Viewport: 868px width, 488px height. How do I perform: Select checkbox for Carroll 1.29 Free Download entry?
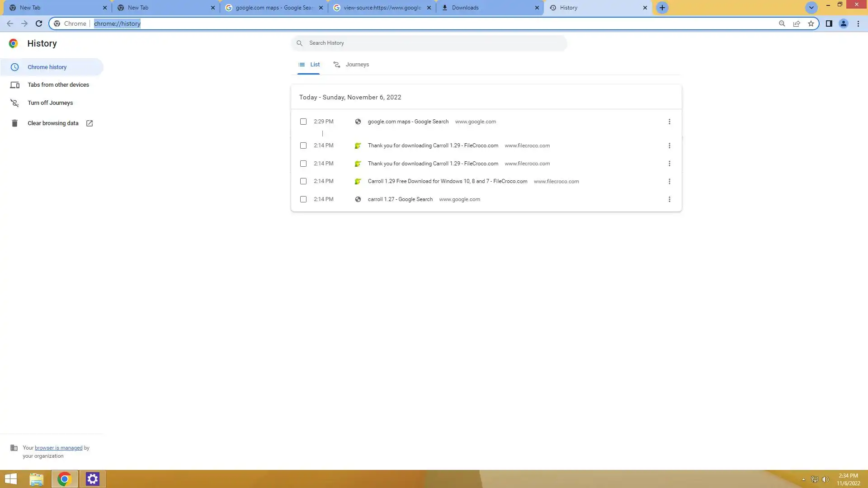click(303, 181)
